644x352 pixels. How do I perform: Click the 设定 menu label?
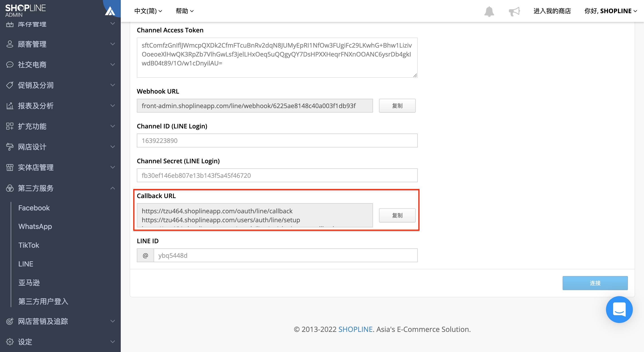[x=25, y=342]
